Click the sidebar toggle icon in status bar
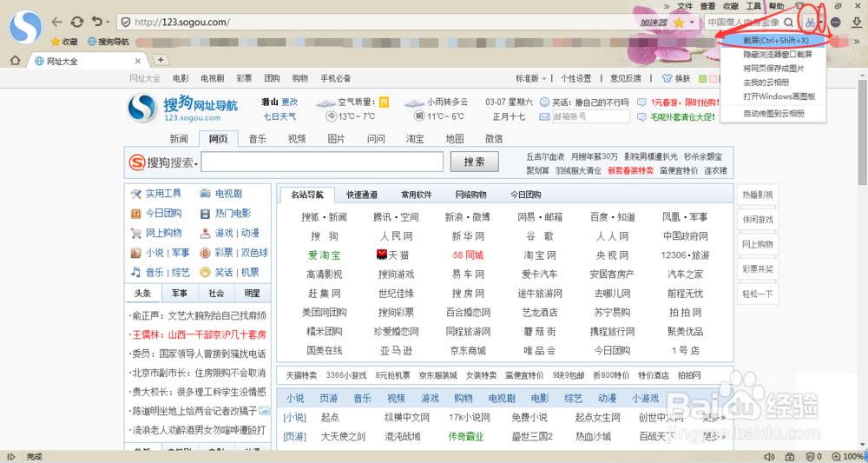 click(11, 457)
